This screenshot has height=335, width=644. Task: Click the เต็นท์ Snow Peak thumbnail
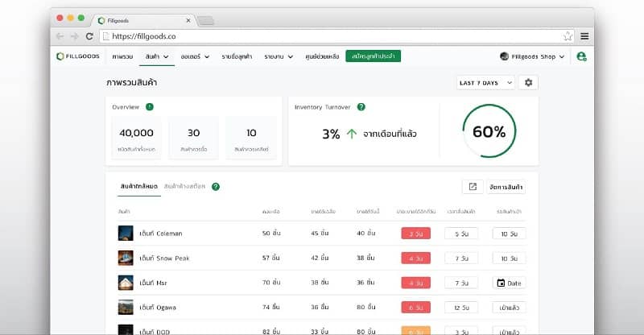click(126, 258)
